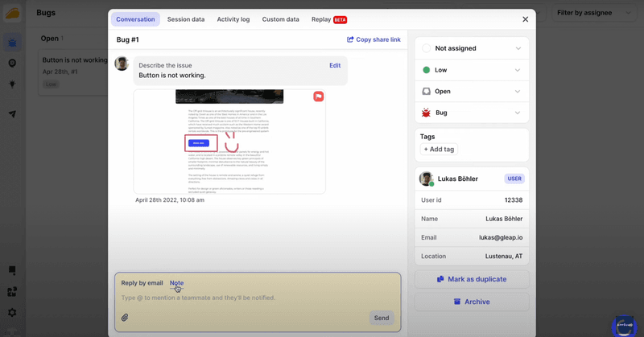The height and width of the screenshot is (337, 644).
Task: Open the lightbulb feature requests icon in the sidebar
Action: 12,84
